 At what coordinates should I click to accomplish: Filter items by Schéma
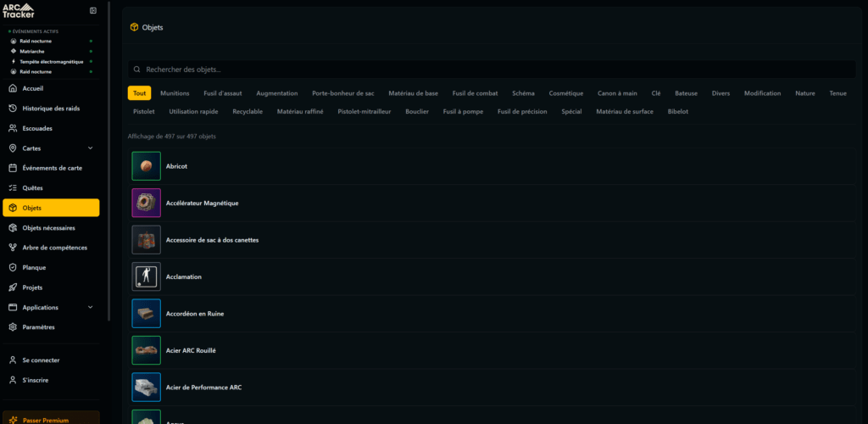(523, 93)
